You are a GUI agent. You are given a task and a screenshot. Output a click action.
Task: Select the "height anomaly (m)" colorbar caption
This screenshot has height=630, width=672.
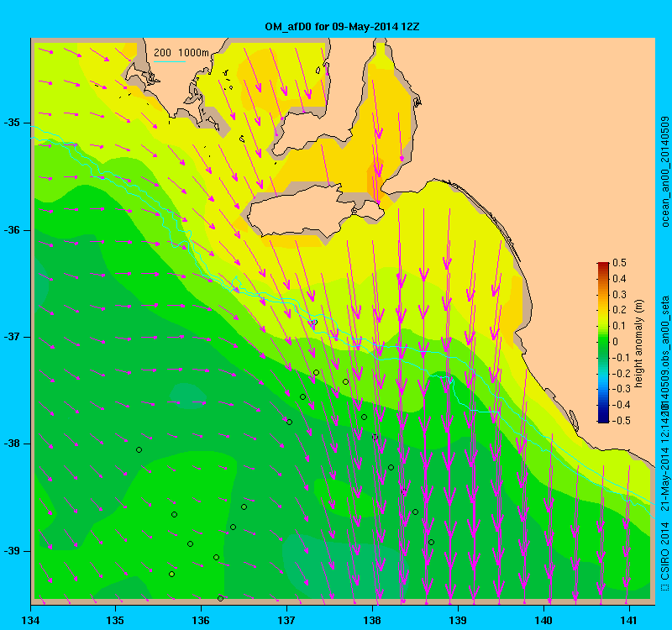pyautogui.click(x=638, y=344)
